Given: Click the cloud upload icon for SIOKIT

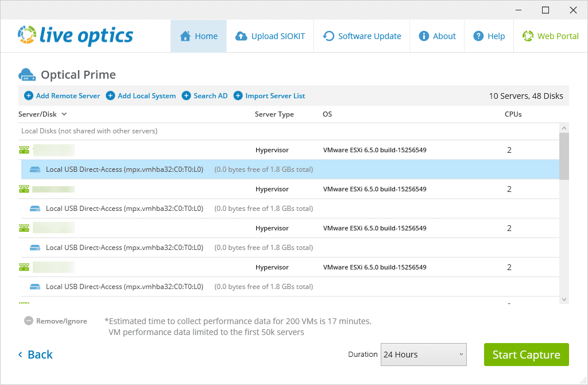Looking at the screenshot, I should tap(241, 36).
